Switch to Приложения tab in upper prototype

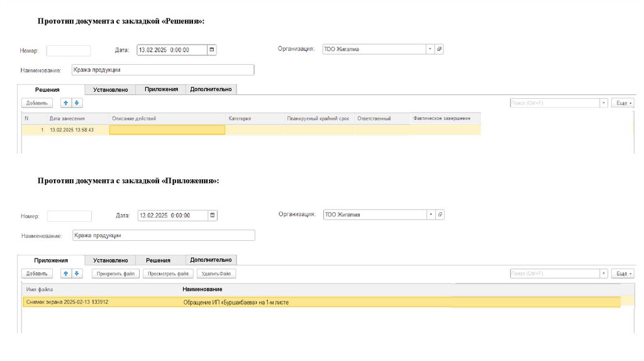[x=161, y=89]
